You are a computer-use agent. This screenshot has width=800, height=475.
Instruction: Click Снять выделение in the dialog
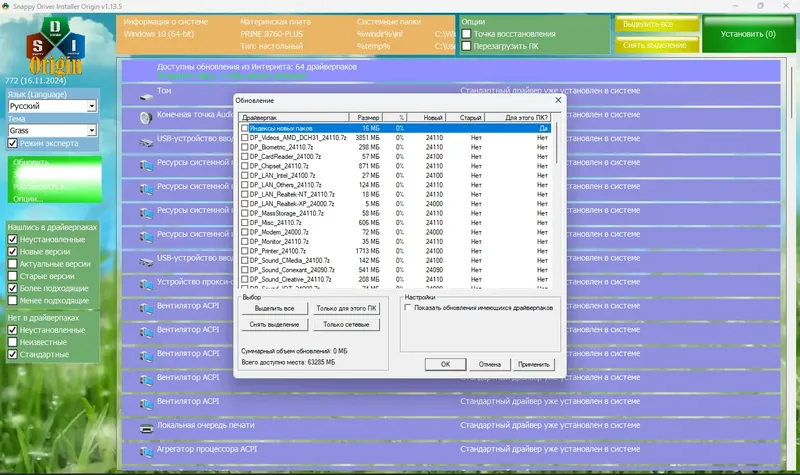[274, 324]
